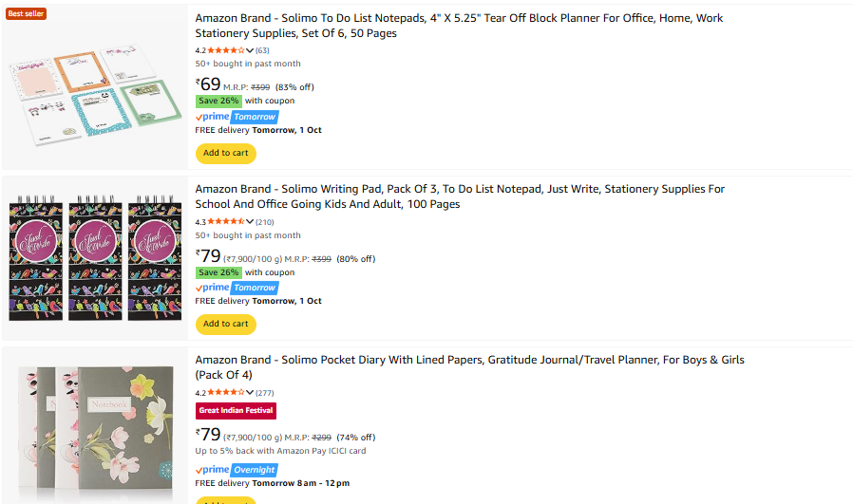Screen dimensions: 853x504
Task: Add Solimo To Do List Notepads to cart
Action: pos(225,153)
